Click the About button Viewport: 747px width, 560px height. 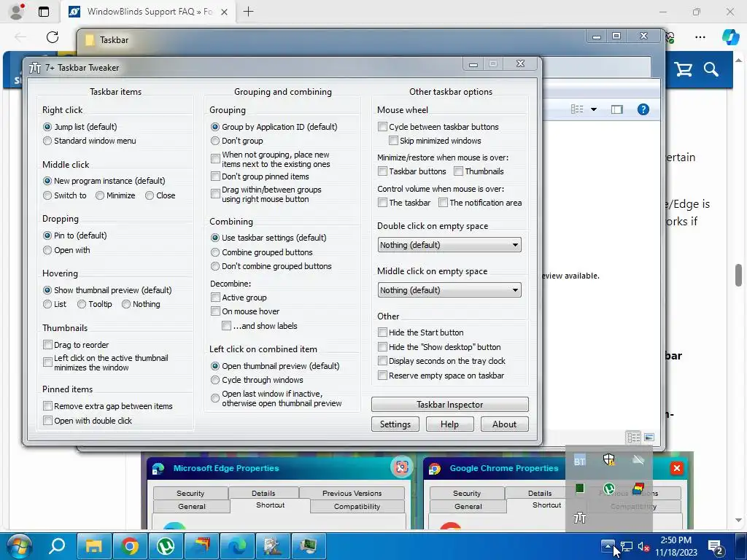click(504, 424)
